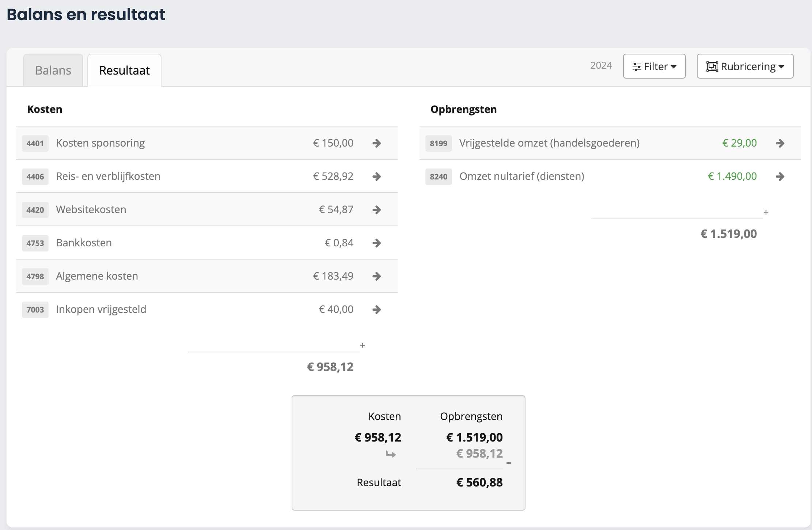Switch to the Balans tab

[x=53, y=70]
